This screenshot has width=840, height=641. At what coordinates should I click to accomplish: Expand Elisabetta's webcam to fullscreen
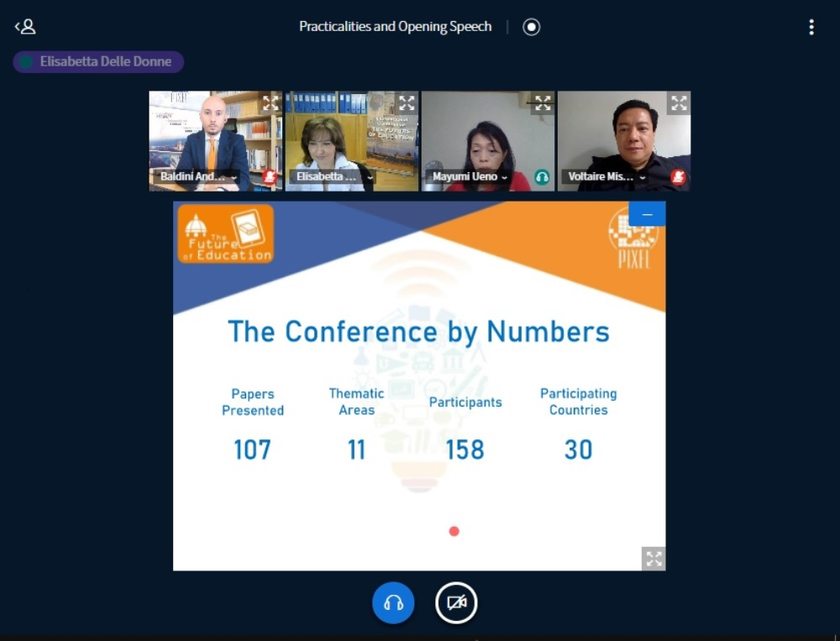click(x=407, y=103)
